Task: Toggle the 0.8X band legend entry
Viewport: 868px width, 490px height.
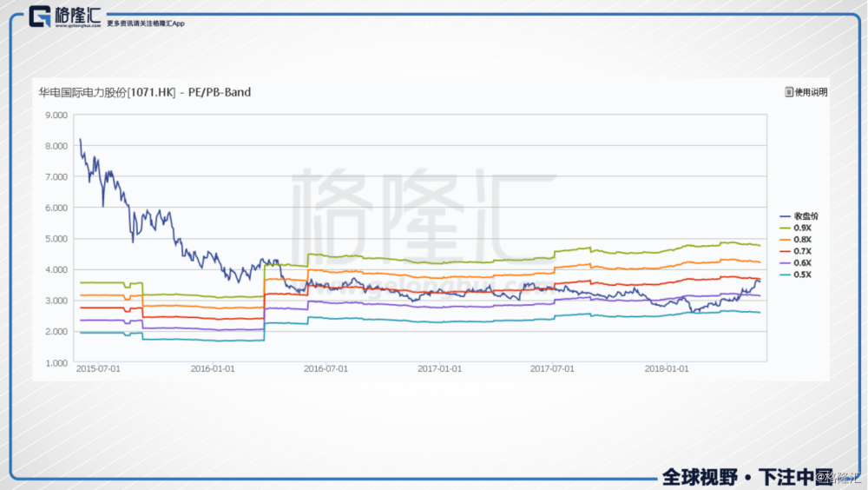Action: tap(802, 239)
